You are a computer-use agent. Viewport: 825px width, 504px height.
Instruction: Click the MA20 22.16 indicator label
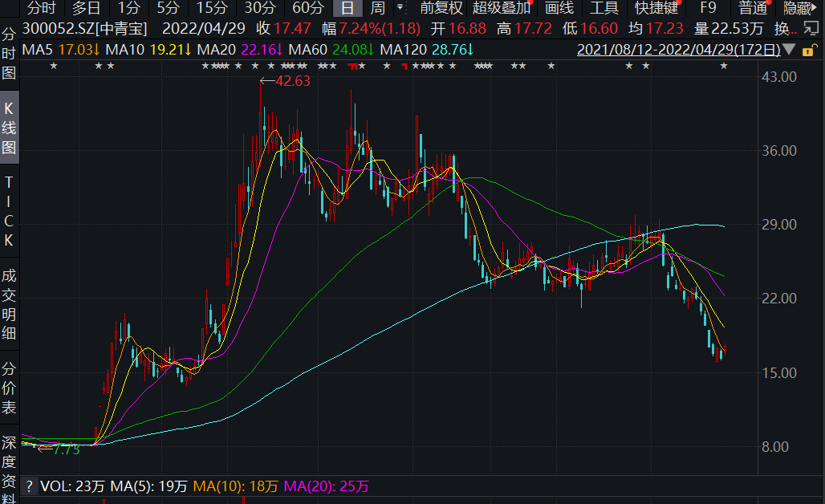(239, 50)
